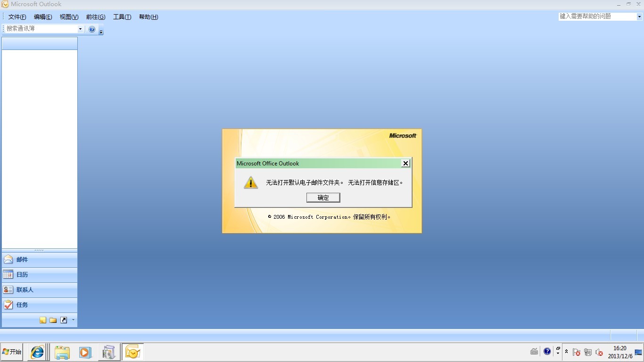Click the 开始 Start button on taskbar
644x362 pixels.
pyautogui.click(x=12, y=352)
